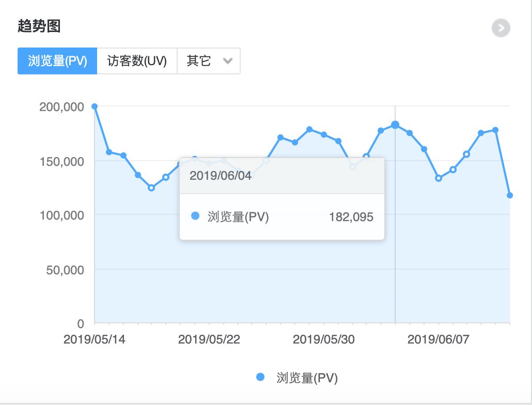Click the 200,000 y-axis label
Viewport: 532px width, 405px height.
pos(62,107)
